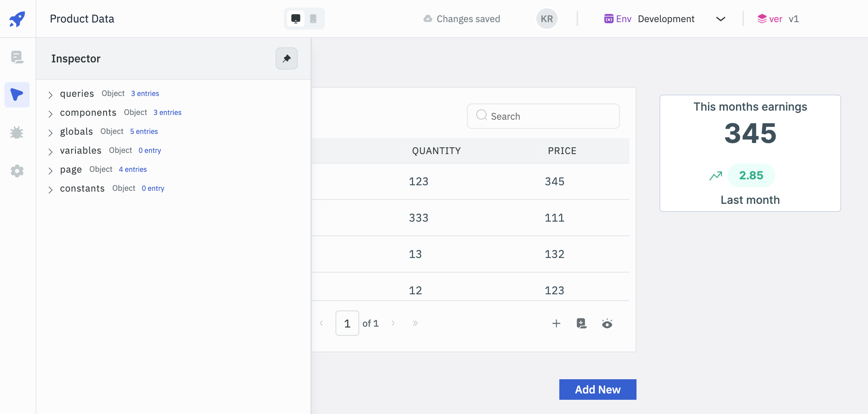Open the comments sidebar icon
Viewport: 868px width, 414px height.
[x=17, y=57]
